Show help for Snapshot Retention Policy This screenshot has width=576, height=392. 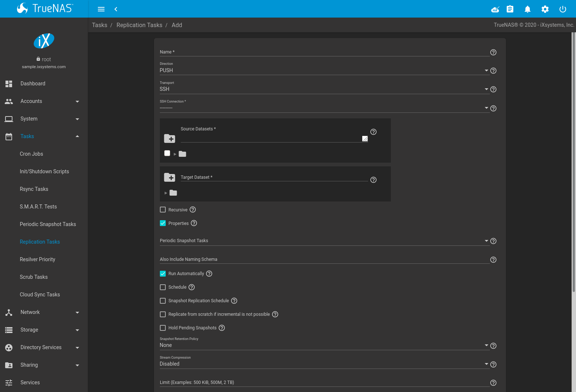494,346
